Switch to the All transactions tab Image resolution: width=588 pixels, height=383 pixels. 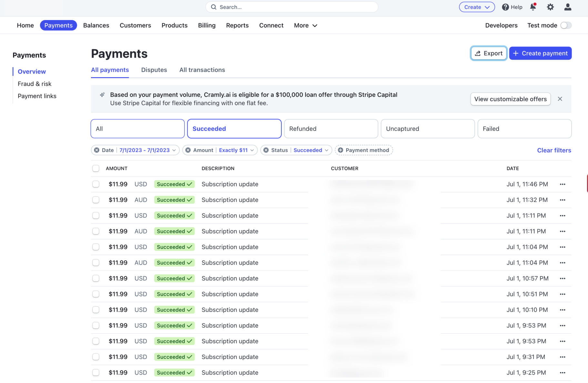202,70
